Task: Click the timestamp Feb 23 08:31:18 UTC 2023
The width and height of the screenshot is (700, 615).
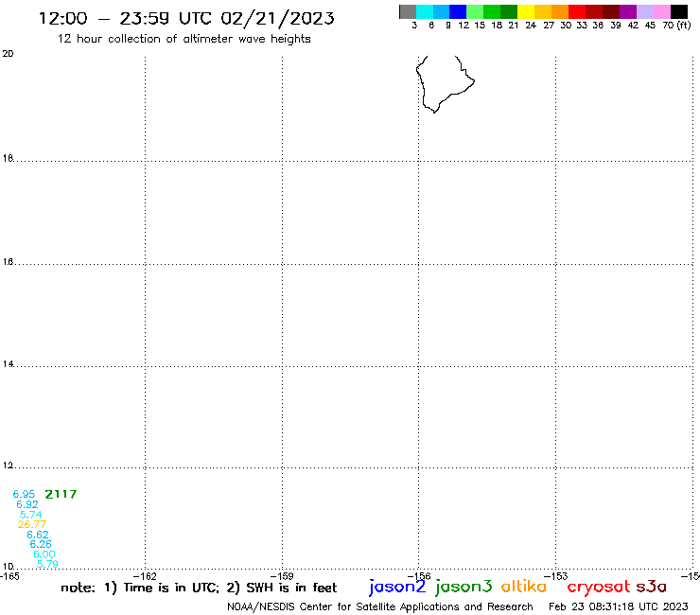Action: [619, 606]
